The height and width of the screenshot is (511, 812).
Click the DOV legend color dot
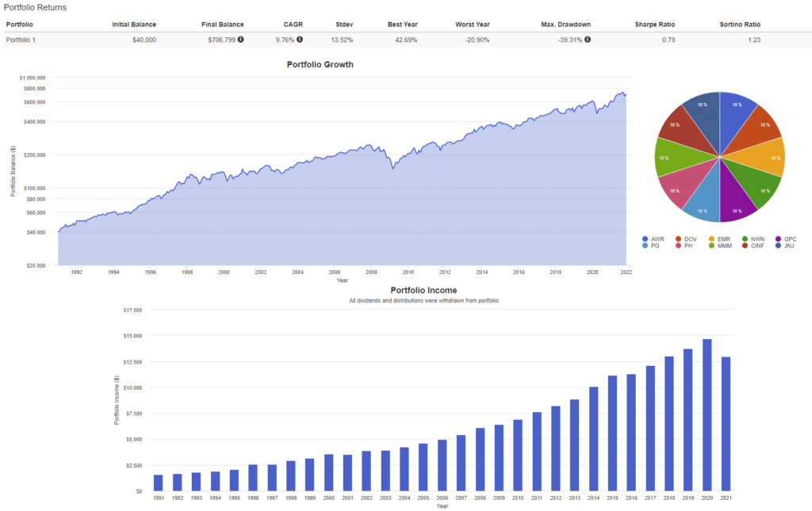pos(677,238)
